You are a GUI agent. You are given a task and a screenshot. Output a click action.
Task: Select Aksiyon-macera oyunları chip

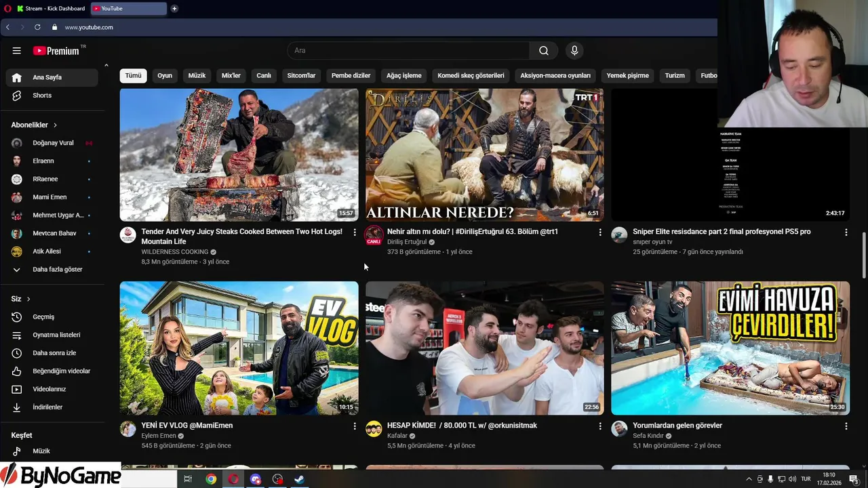tap(555, 76)
